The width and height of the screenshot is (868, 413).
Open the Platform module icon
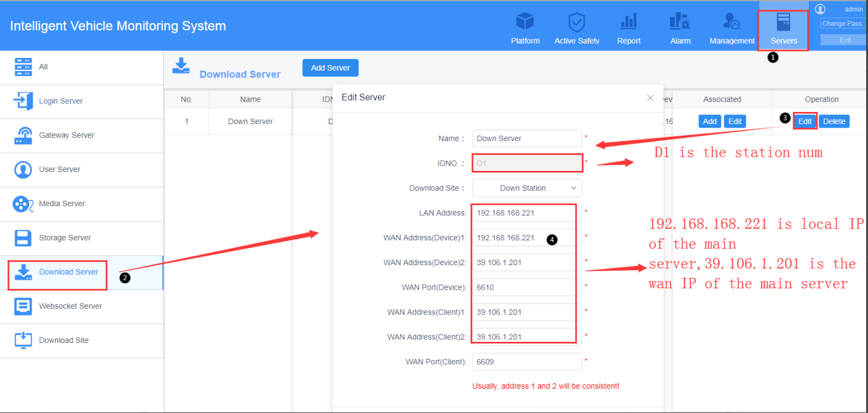coord(525,22)
